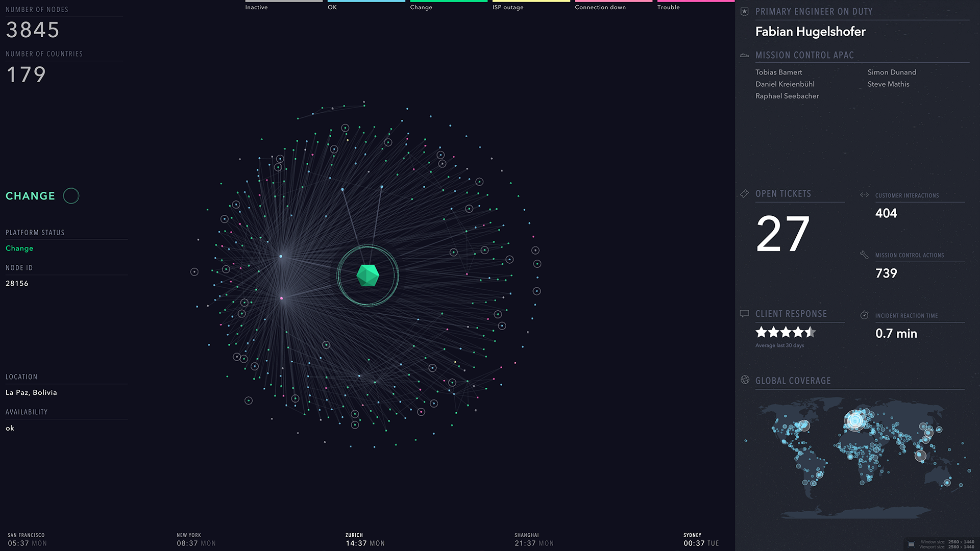Click the Connection down legend label
The height and width of the screenshot is (551, 980).
coord(600,7)
